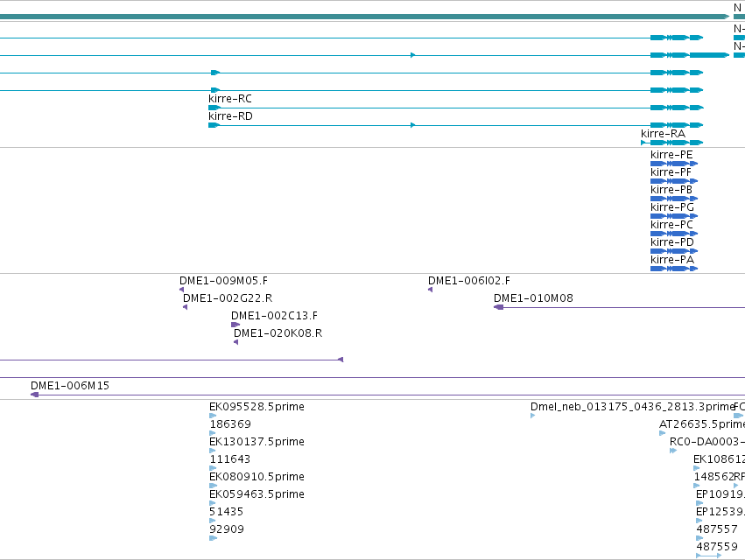
Task: Click the Dmel_neb_013175 small arrow glyph
Action: [x=532, y=416]
